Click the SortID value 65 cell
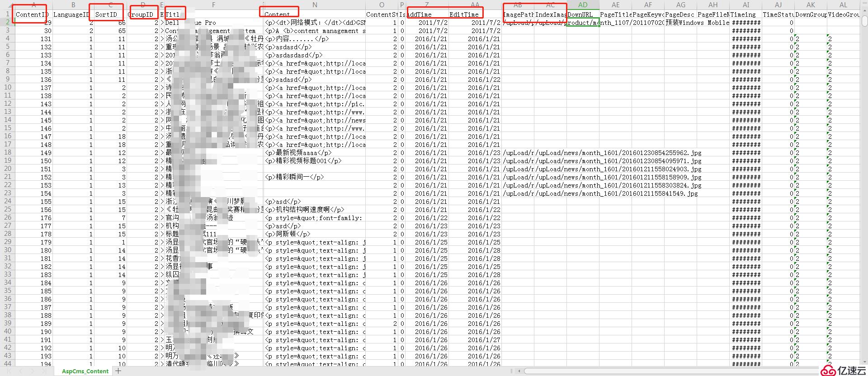Viewport: 868px width, 376px height. pos(110,31)
